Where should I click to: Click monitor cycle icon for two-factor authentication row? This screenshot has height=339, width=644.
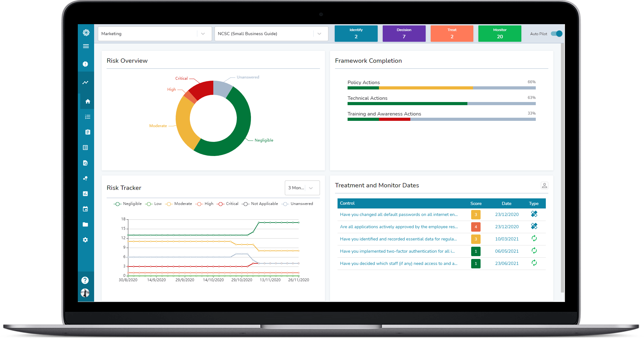(534, 251)
